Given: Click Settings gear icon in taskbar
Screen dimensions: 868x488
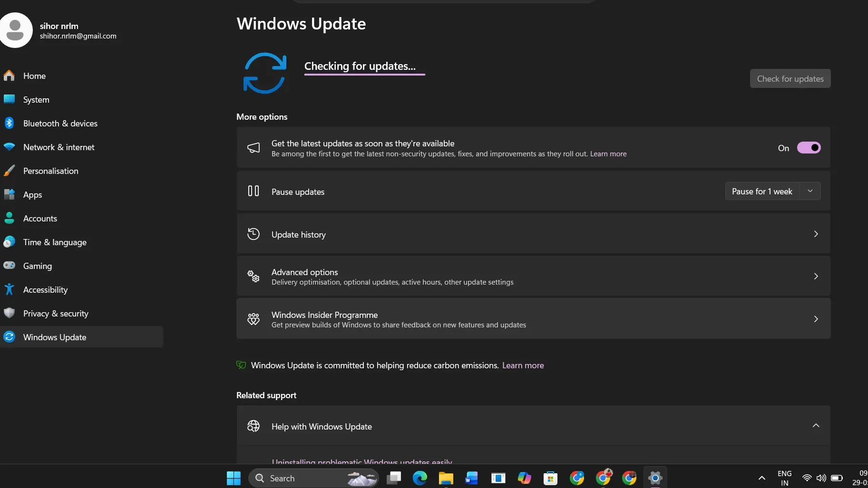Looking at the screenshot, I should coord(655,478).
